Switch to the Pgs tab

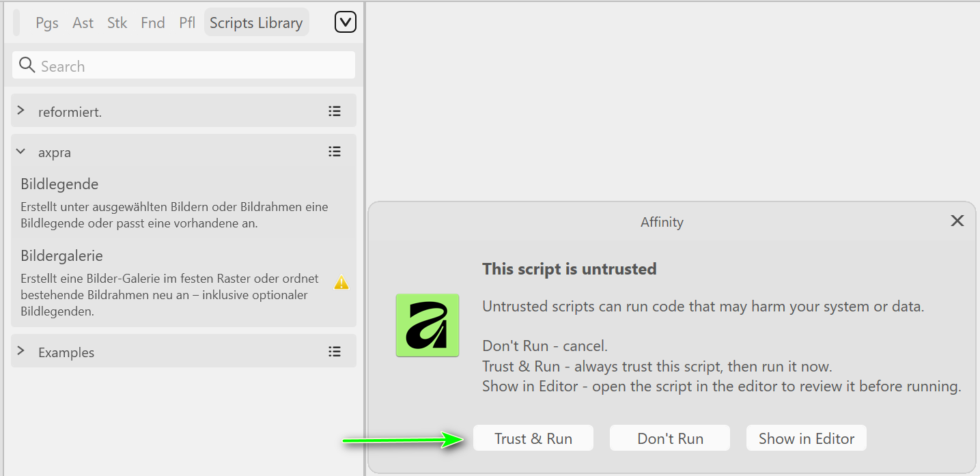coord(47,23)
